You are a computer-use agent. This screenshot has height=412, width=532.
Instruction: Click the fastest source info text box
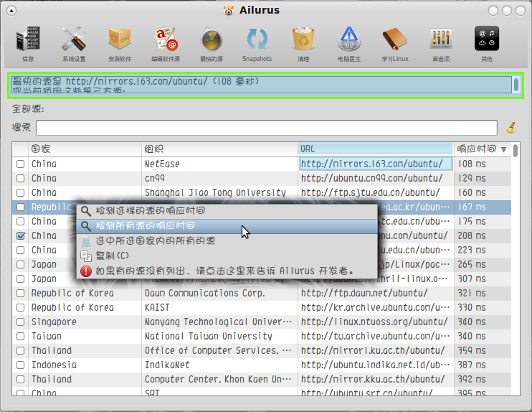pos(261,85)
